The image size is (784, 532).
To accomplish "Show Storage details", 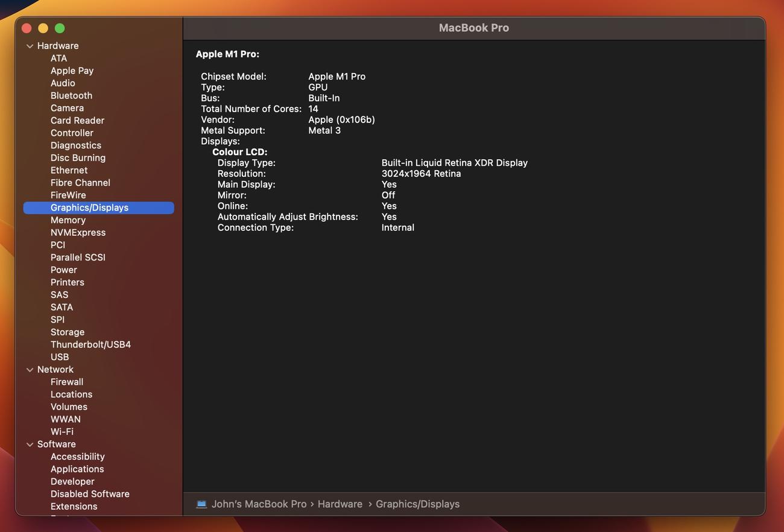I will [68, 332].
